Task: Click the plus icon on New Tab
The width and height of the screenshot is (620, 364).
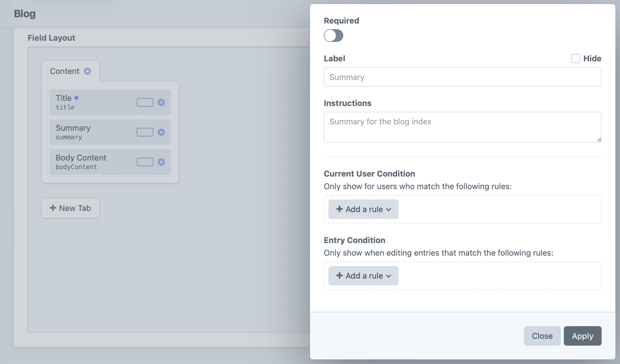Action: (x=53, y=208)
